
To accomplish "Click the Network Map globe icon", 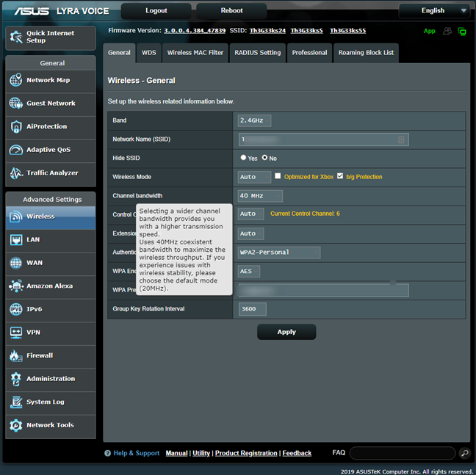I will [15, 80].
